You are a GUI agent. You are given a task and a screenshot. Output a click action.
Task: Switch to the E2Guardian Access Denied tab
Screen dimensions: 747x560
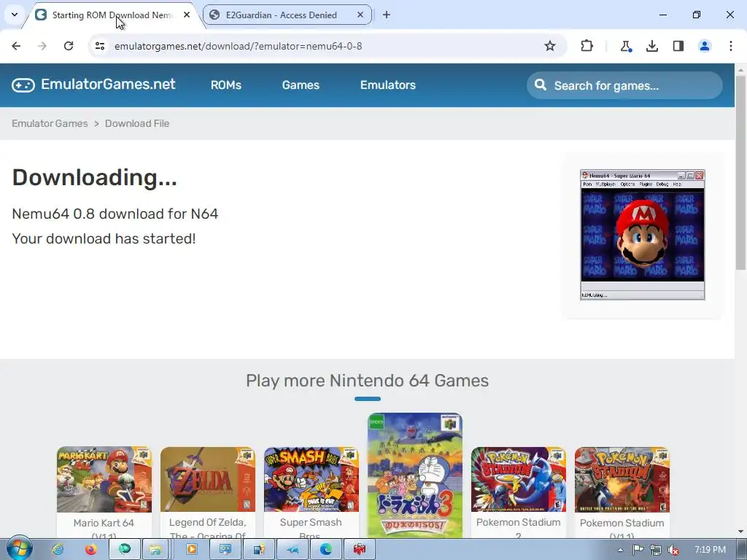(281, 15)
